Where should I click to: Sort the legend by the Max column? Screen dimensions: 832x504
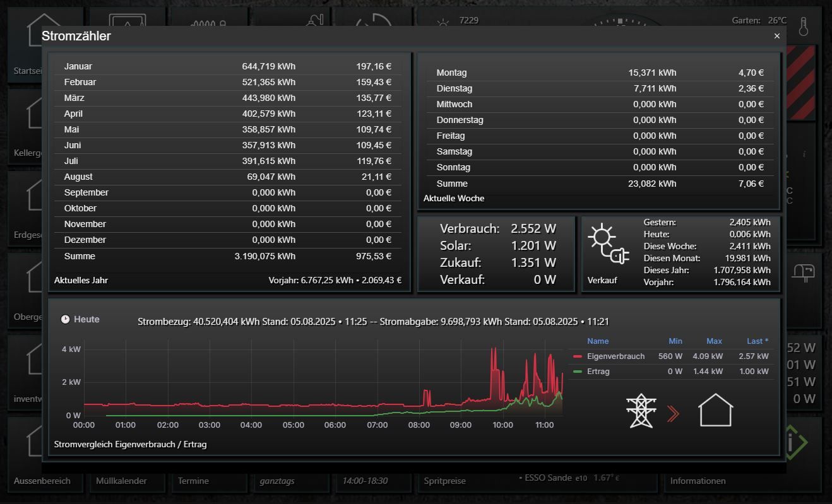715,341
